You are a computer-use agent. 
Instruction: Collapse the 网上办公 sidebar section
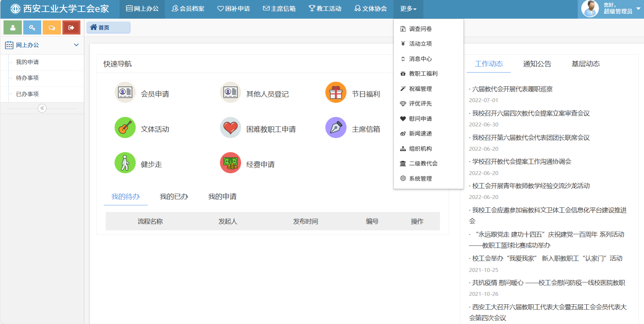click(76, 45)
